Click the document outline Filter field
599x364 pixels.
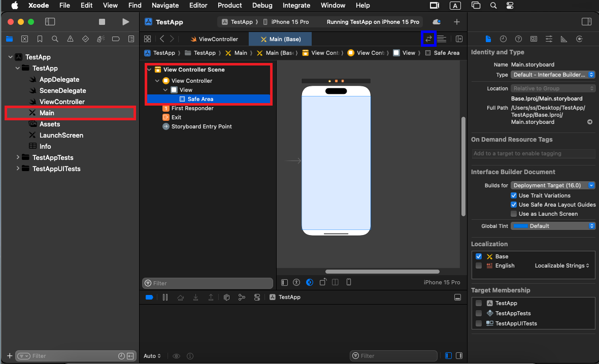208,283
